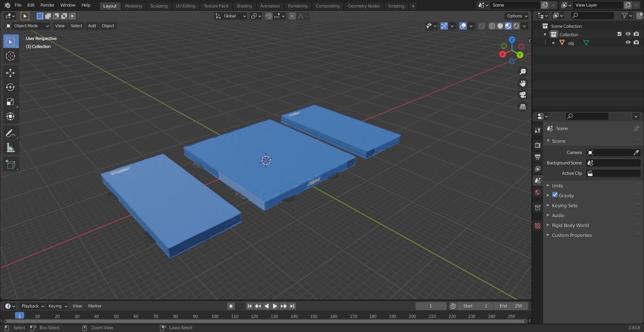Toggle Gravity checkbox
The image size is (644, 332).
[x=555, y=195]
